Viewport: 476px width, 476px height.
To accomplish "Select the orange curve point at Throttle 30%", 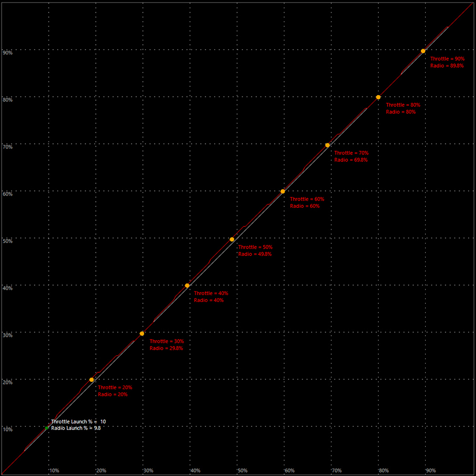I will (x=142, y=334).
